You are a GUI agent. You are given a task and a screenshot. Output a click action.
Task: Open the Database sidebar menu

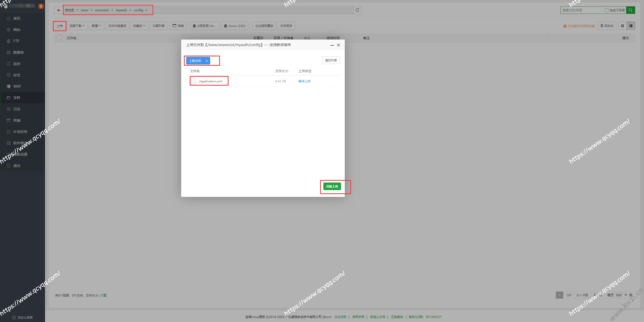18,52
